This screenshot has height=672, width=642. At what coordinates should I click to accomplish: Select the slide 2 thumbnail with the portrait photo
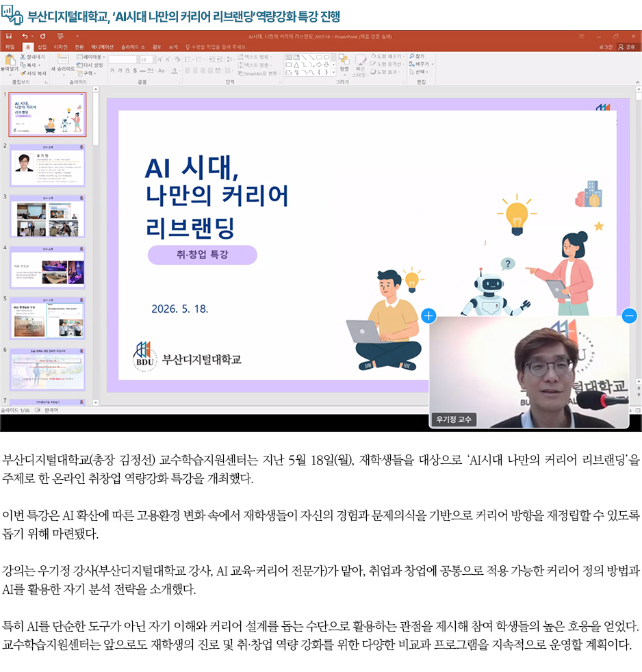click(47, 166)
